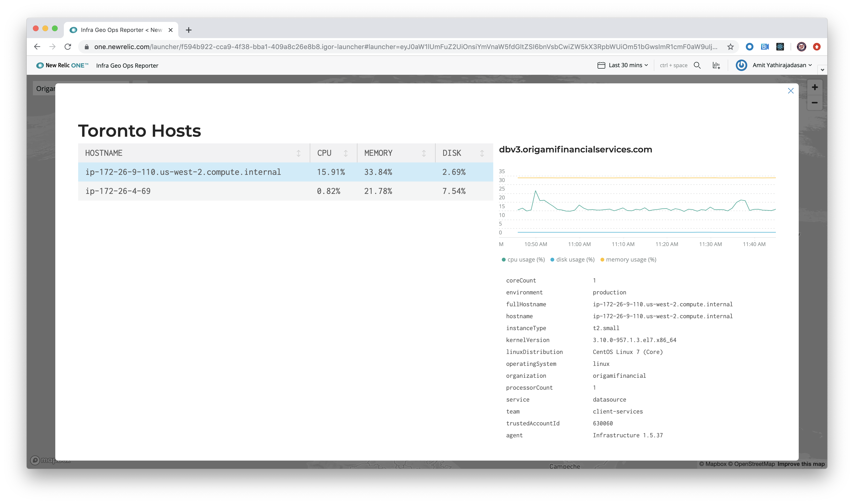Click the user profile icon for Amit Yathirajadasan

[742, 65]
